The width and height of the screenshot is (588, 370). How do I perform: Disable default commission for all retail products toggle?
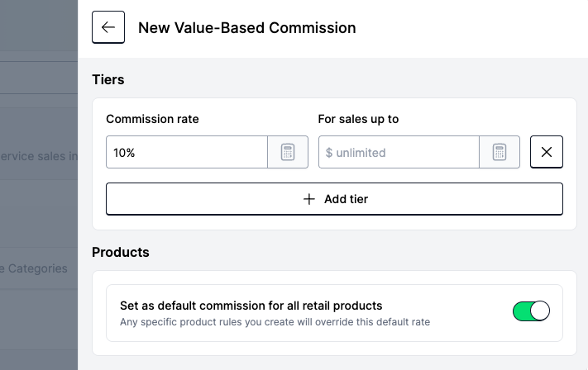(531, 311)
